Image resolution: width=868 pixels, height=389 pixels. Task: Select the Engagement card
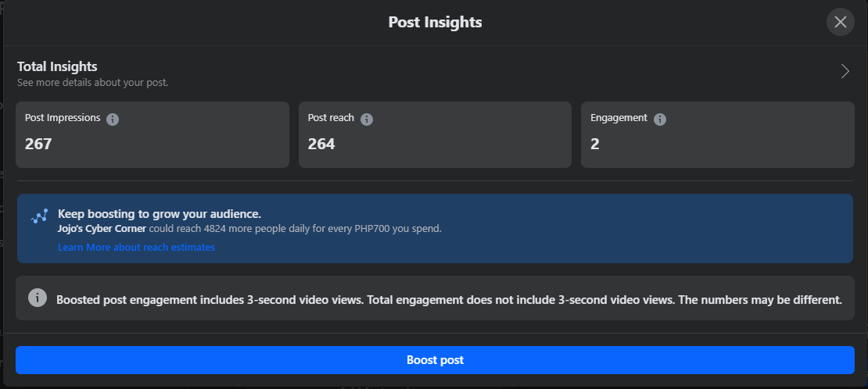click(x=716, y=134)
